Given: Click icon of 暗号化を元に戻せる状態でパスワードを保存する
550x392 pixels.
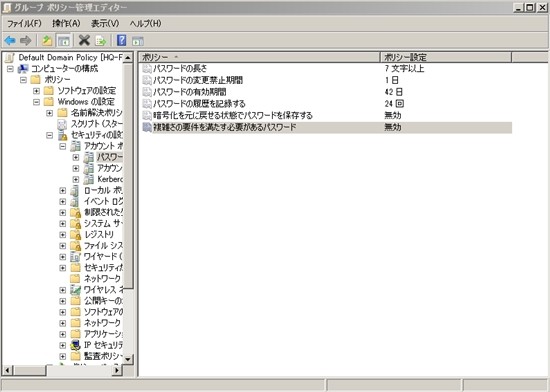Looking at the screenshot, I should (x=147, y=115).
